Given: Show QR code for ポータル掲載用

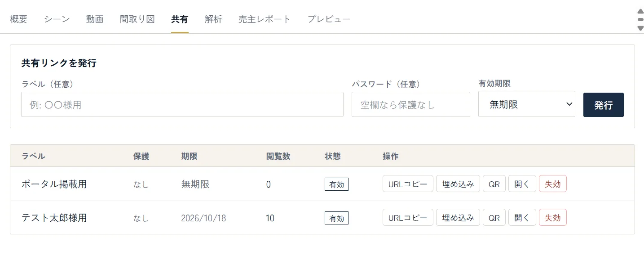Looking at the screenshot, I should click(x=494, y=184).
